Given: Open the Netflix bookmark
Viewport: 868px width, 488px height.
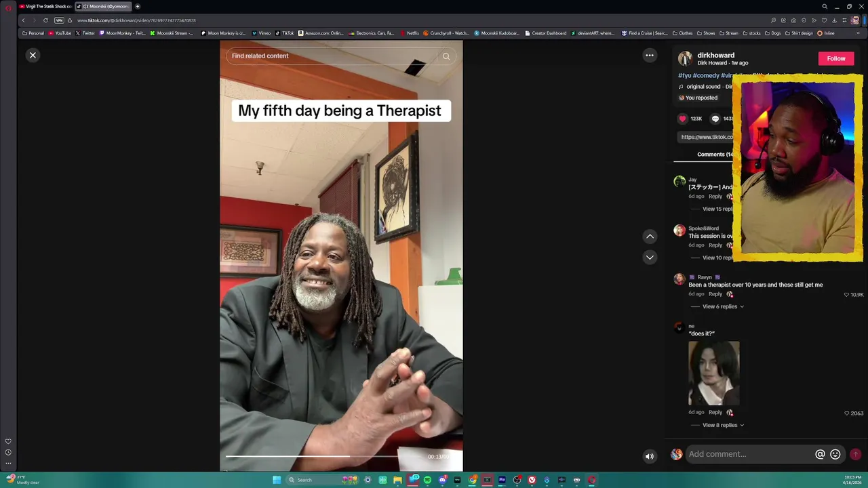Looking at the screenshot, I should click(409, 33).
